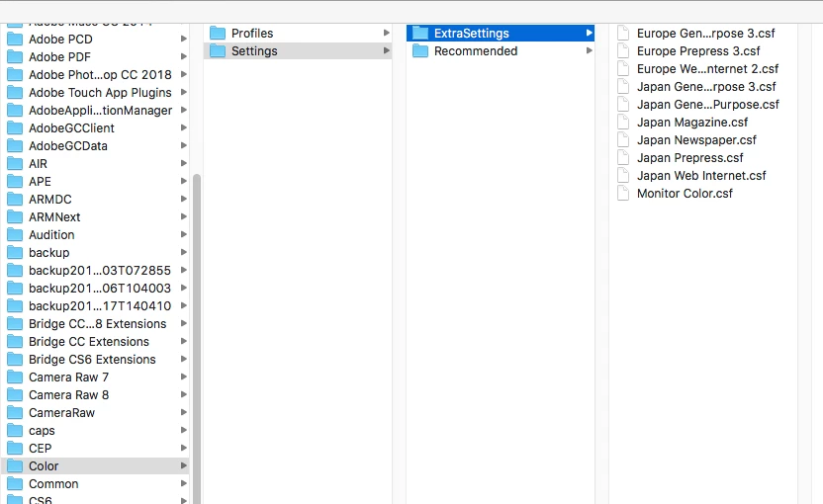Click the Audition folder icon
The image size is (823, 504).
click(x=15, y=235)
